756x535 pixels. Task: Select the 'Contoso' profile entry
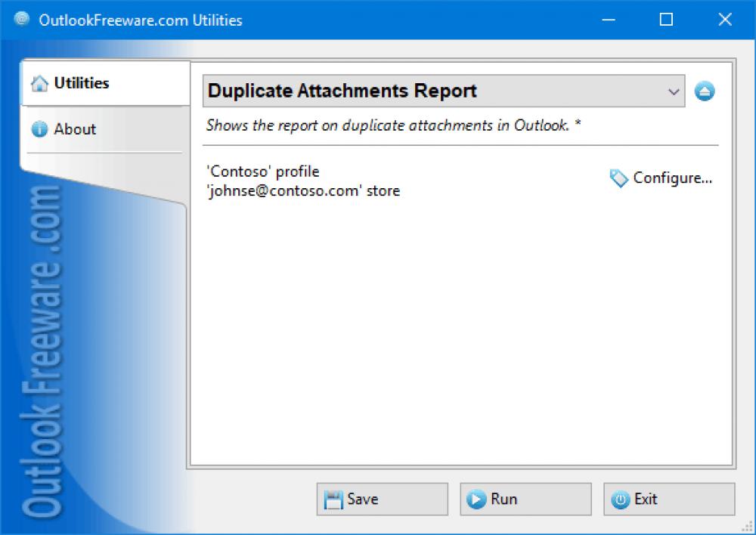tap(262, 172)
